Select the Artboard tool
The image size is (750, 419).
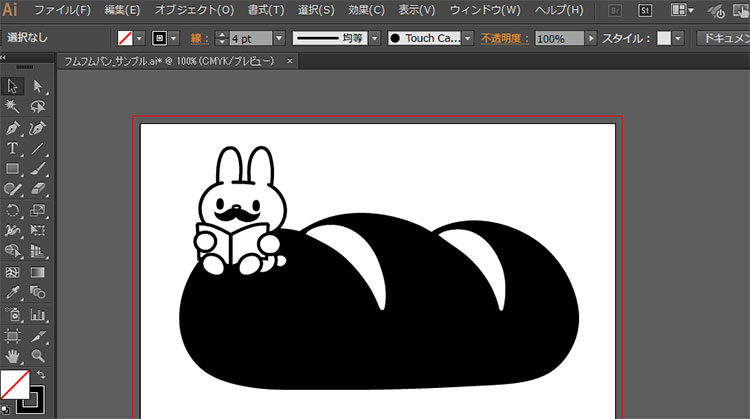click(x=12, y=336)
